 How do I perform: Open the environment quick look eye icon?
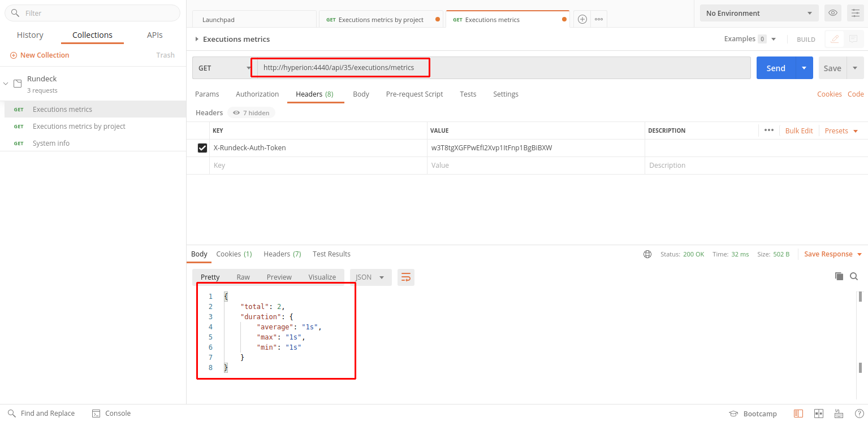[x=832, y=12]
